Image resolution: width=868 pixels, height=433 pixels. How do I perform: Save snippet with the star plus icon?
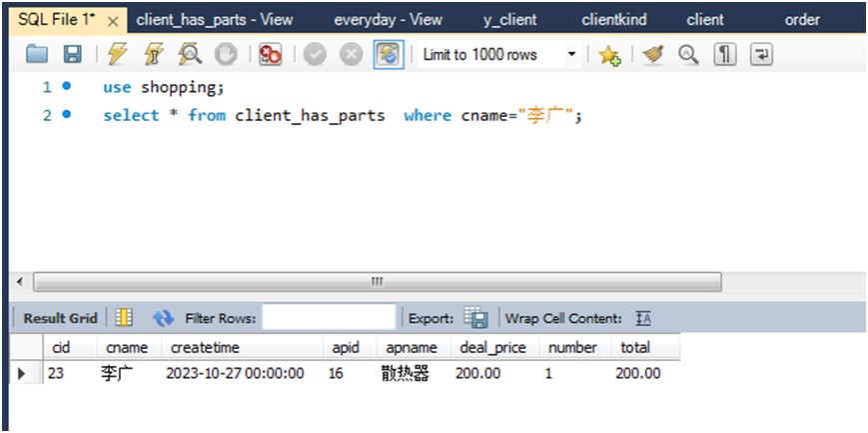point(609,54)
